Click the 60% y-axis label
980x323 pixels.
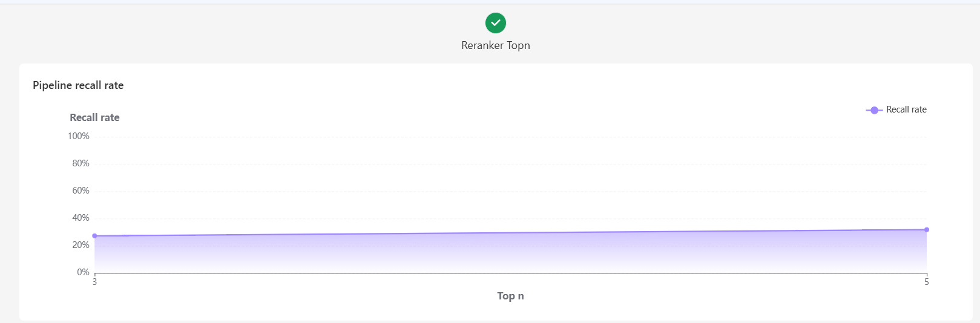point(81,191)
